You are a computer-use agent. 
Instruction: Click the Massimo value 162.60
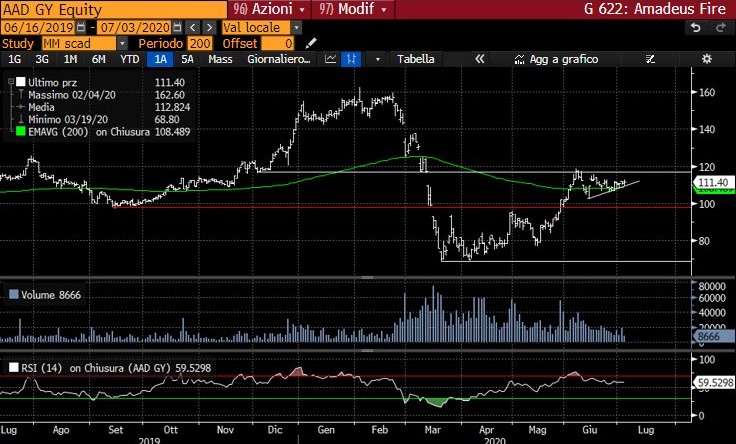pos(169,94)
